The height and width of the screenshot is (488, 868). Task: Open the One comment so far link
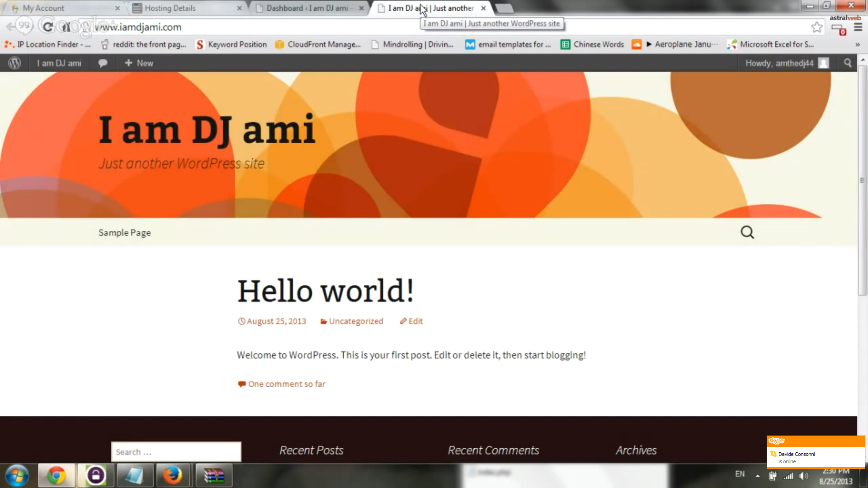coord(286,384)
